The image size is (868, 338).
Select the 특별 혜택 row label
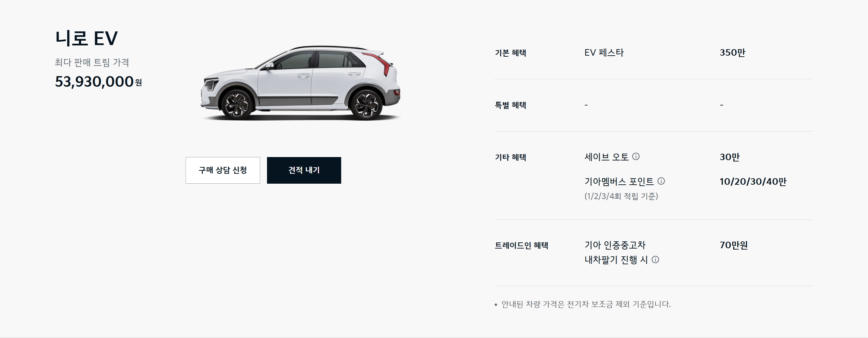(510, 105)
